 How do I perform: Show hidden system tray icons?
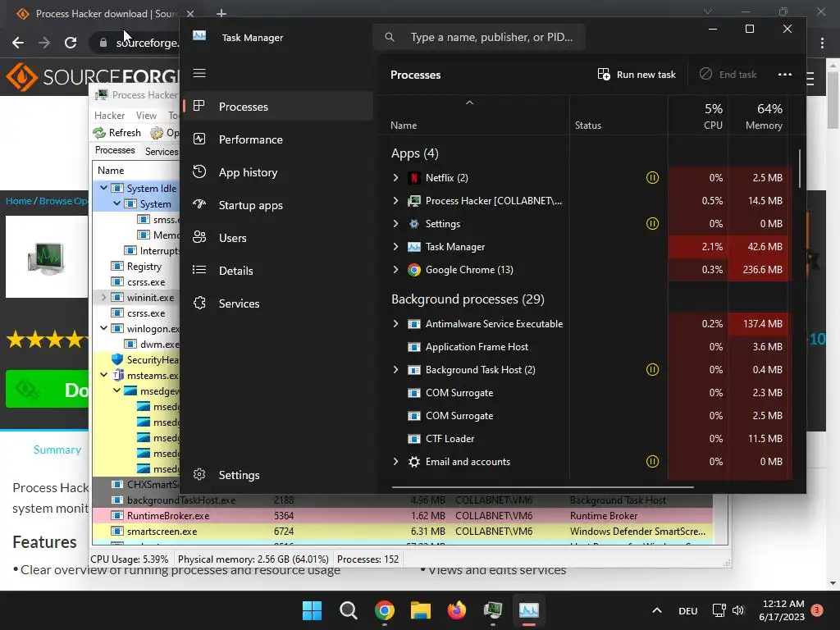point(657,610)
